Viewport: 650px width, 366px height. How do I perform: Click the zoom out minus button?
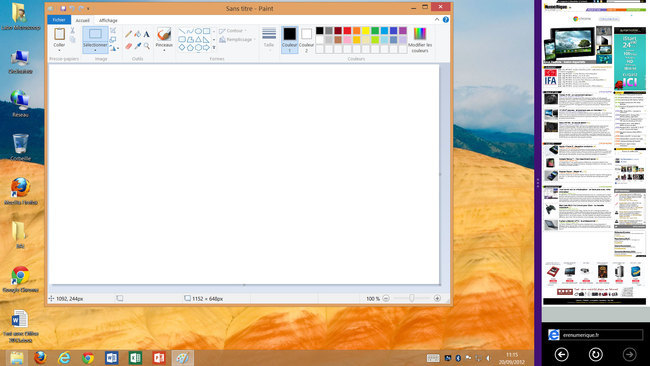(x=386, y=298)
